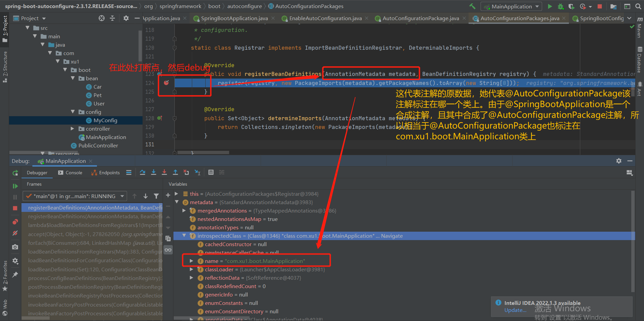
Task: Build project with the hammer icon
Action: (472, 6)
